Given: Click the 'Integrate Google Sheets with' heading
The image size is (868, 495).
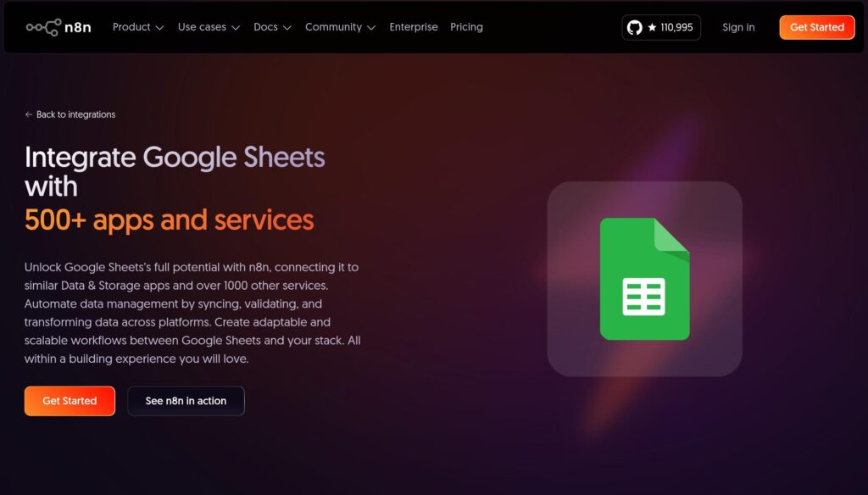Looking at the screenshot, I should [175, 172].
